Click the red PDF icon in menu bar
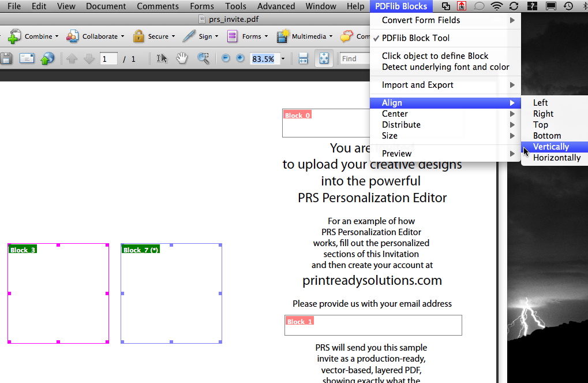The width and height of the screenshot is (588, 383). click(x=461, y=6)
